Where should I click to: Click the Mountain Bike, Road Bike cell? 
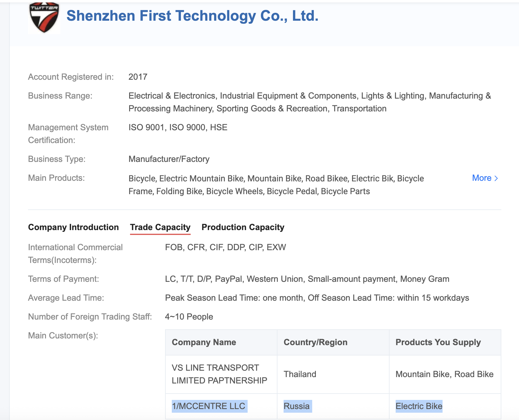(x=444, y=374)
